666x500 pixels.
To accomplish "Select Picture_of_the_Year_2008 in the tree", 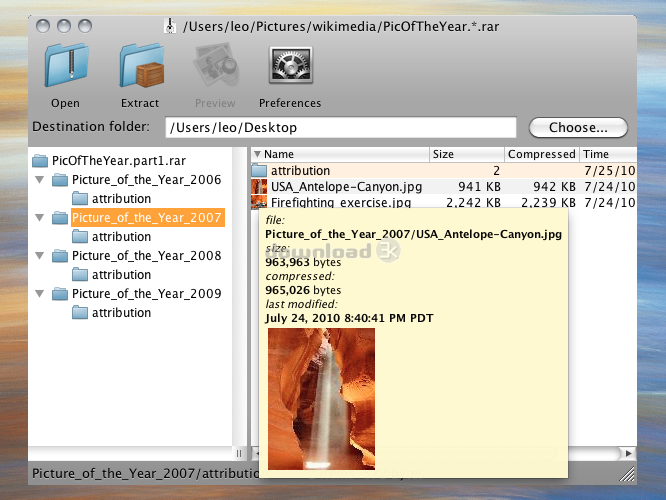I will [x=146, y=256].
